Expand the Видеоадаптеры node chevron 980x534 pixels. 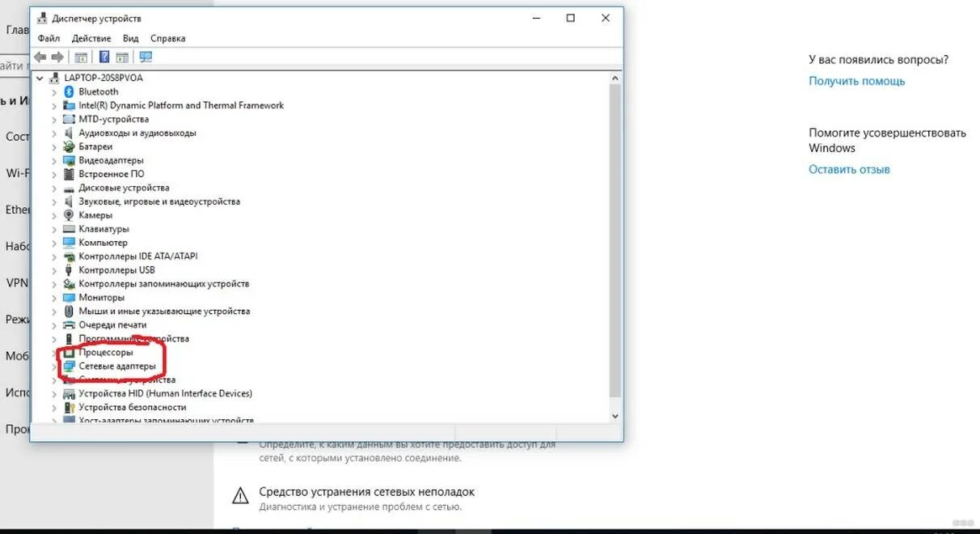(x=54, y=160)
